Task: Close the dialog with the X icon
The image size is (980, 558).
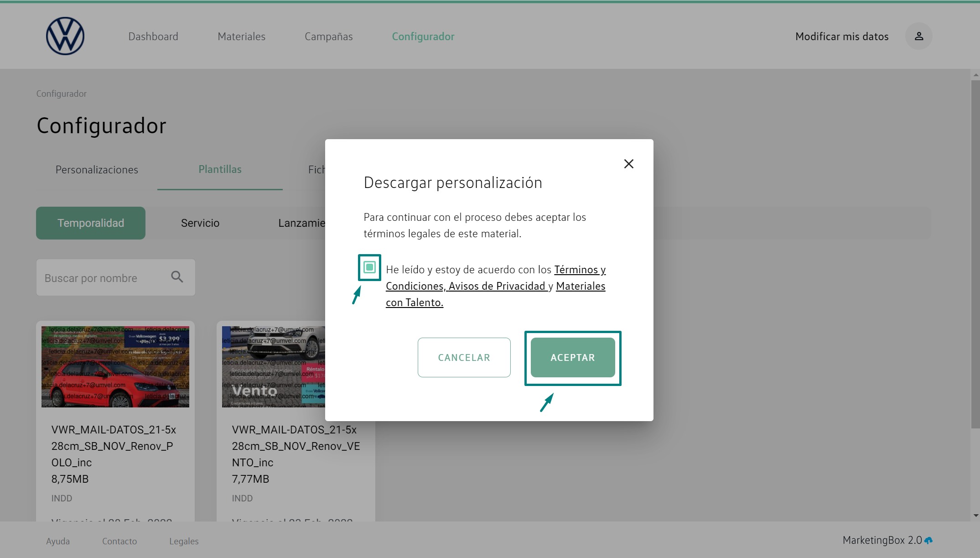Action: [628, 164]
